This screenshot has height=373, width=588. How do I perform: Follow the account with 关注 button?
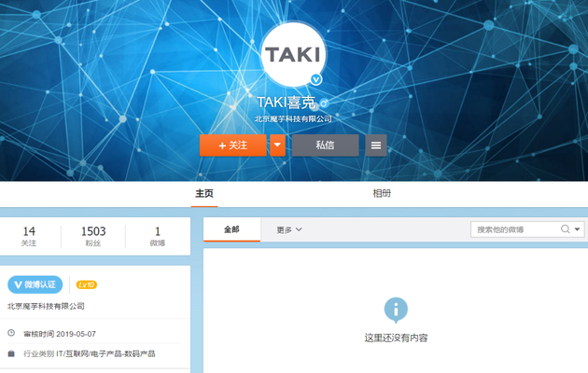point(233,145)
